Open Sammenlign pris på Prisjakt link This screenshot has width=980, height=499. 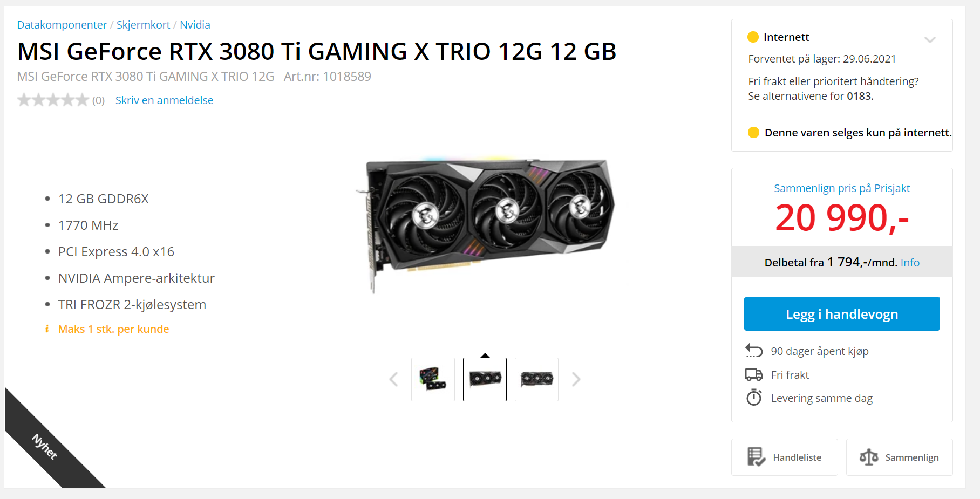pyautogui.click(x=842, y=188)
